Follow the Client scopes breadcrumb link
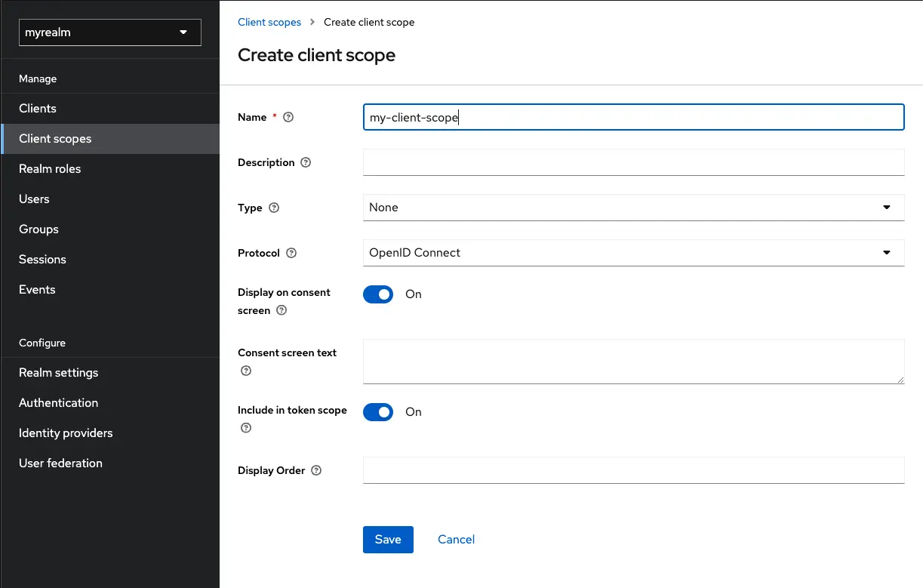Viewport: 923px width, 588px height. pos(269,22)
